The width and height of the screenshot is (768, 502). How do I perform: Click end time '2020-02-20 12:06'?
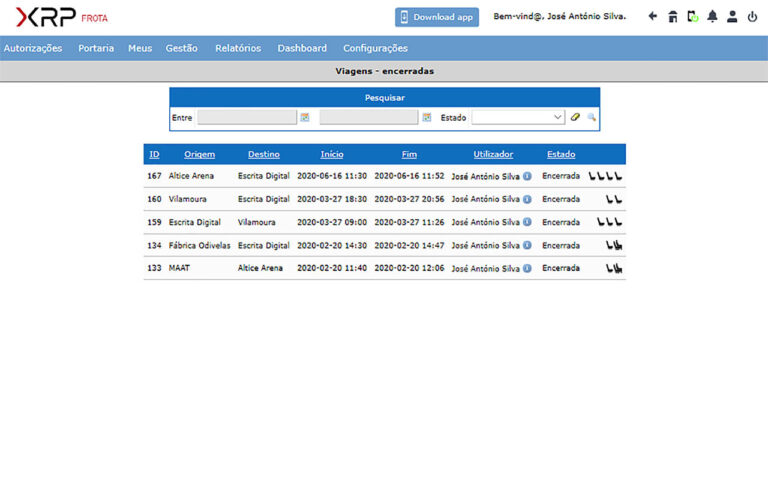tap(409, 268)
